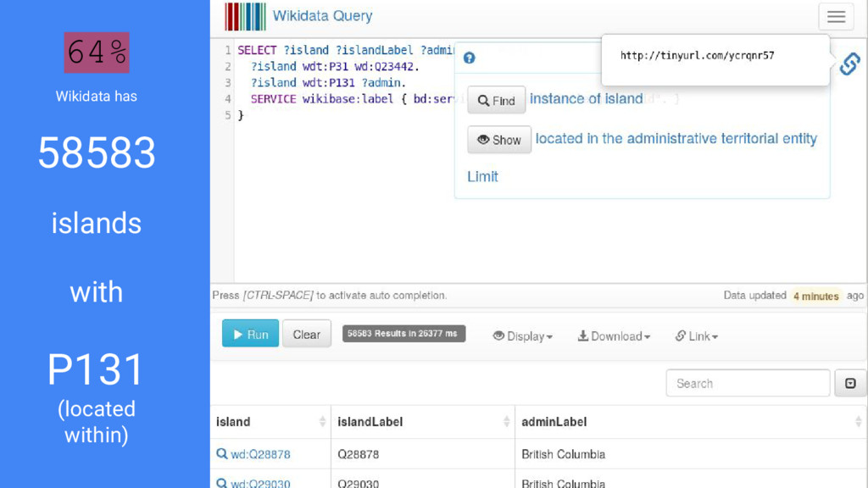The width and height of the screenshot is (868, 488).
Task: Click the '?island wdt:P31 wd:Q23442.' line
Action: (335, 66)
